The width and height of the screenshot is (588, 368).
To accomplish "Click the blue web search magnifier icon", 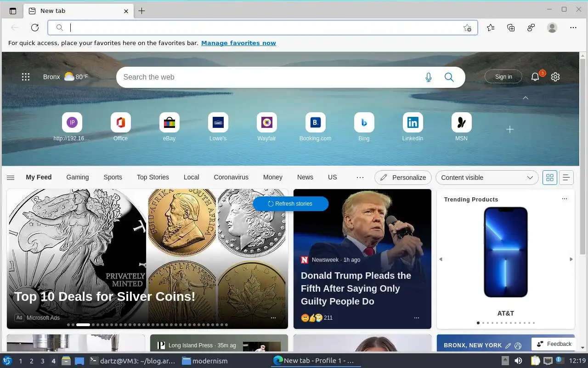I will 449,77.
